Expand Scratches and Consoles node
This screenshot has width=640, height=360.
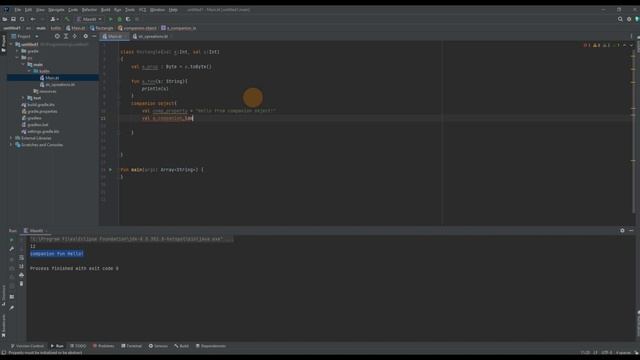click(11, 145)
